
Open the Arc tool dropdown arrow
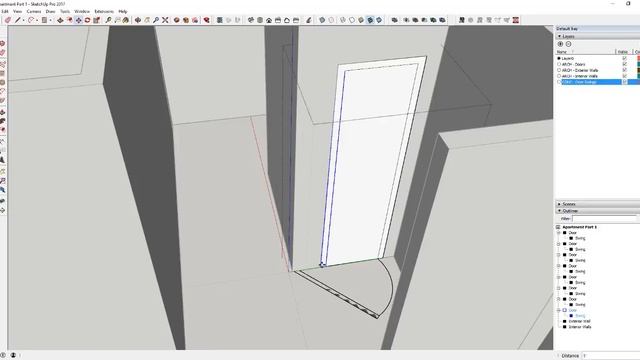(x=37, y=20)
